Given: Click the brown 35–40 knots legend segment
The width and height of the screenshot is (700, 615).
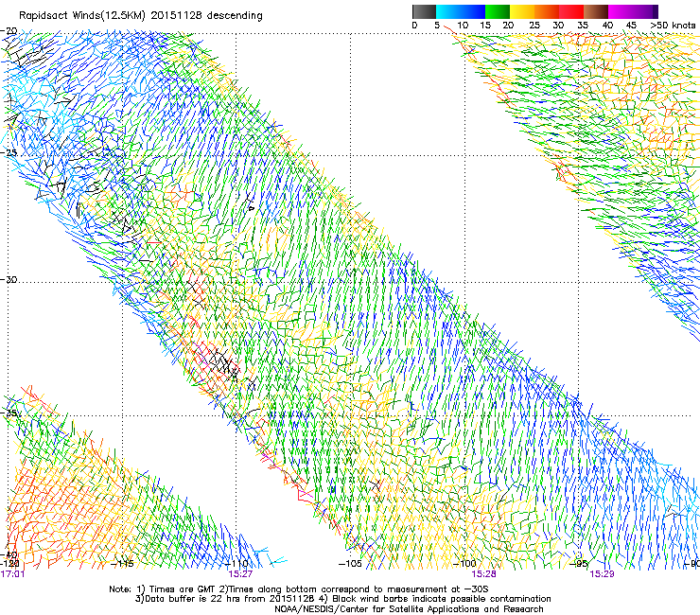Looking at the screenshot, I should tap(596, 11).
